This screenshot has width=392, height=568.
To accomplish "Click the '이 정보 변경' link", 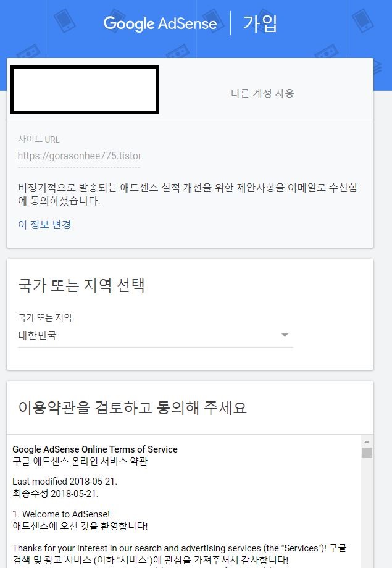I will pyautogui.click(x=44, y=225).
